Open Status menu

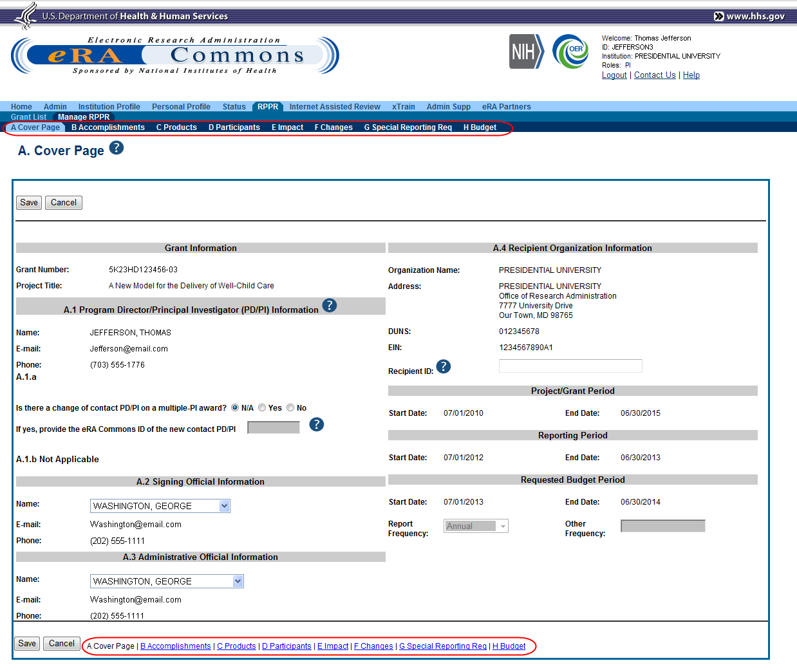coord(234,107)
